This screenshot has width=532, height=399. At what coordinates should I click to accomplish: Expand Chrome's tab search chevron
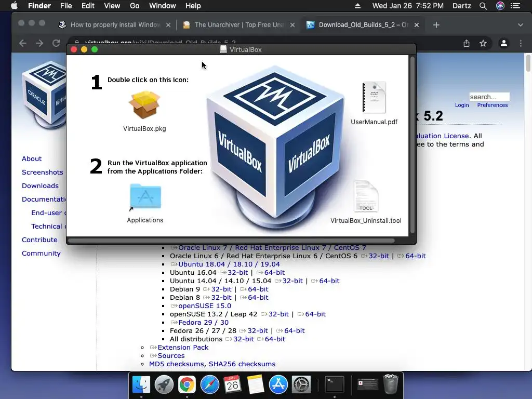click(x=521, y=25)
